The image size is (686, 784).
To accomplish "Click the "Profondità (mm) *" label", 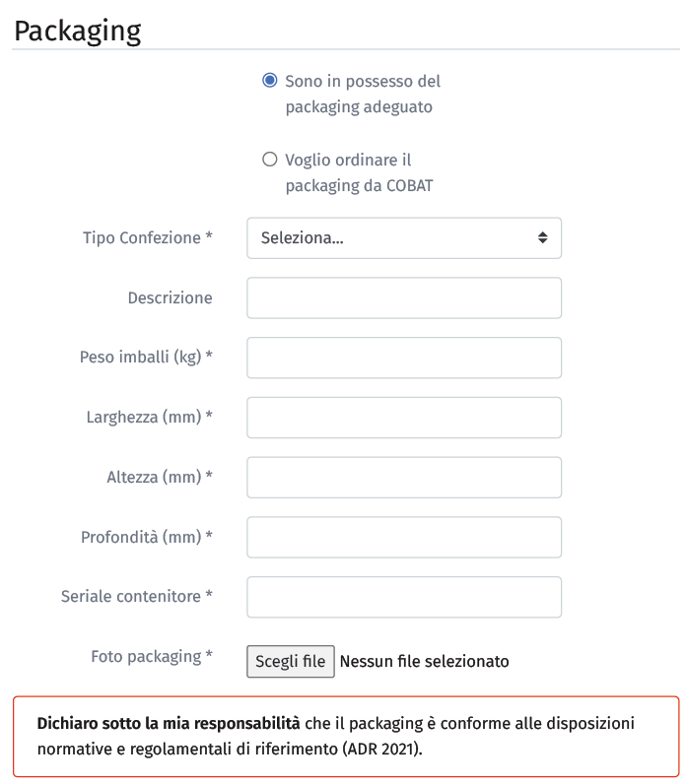I will 147,537.
